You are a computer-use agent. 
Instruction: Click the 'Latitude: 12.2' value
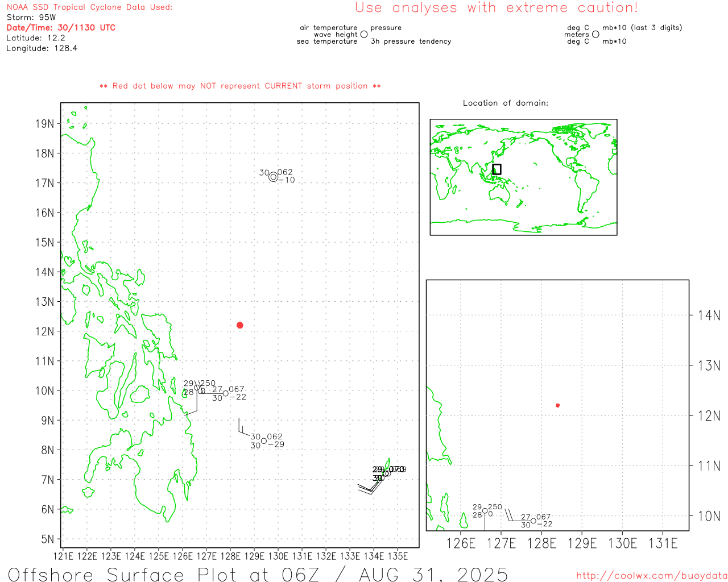pos(36,38)
